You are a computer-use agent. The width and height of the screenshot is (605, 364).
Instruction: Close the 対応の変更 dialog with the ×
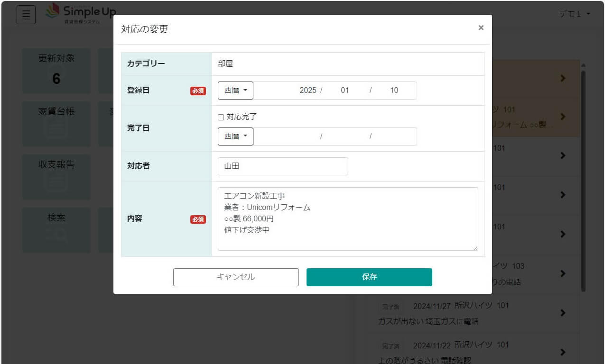coord(481,27)
